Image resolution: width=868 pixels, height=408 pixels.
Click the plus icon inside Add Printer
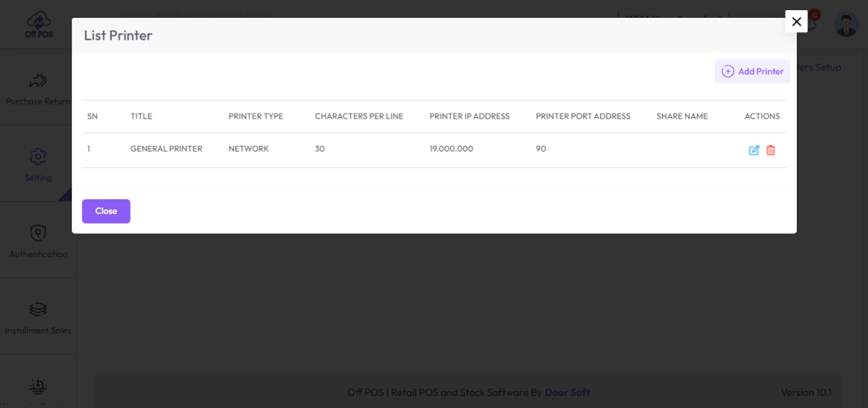728,71
